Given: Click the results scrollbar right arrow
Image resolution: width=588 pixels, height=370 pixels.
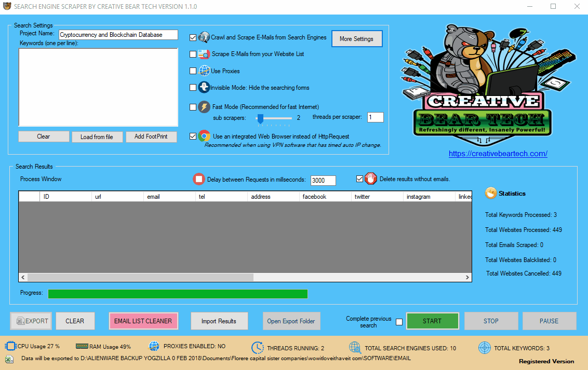Looking at the screenshot, I should 467,277.
